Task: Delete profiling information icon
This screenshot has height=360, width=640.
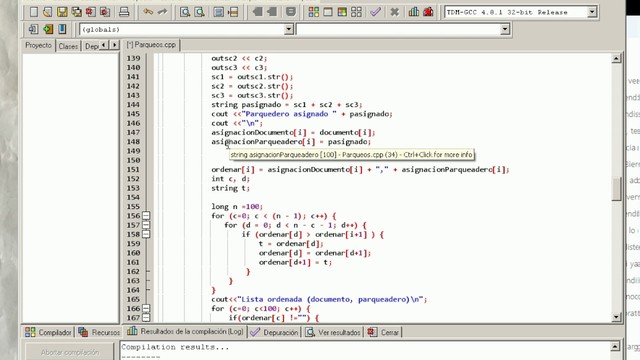Action: pos(428,12)
